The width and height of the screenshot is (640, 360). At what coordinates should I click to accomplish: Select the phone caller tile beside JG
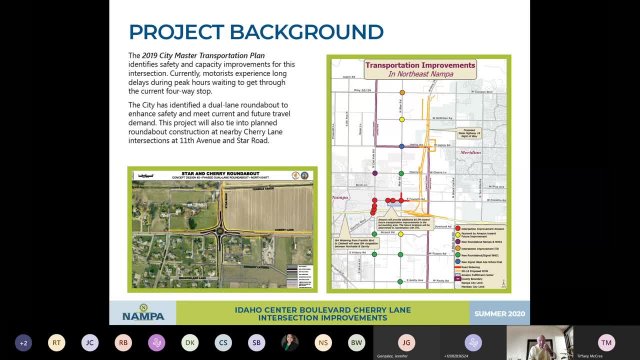[473, 342]
